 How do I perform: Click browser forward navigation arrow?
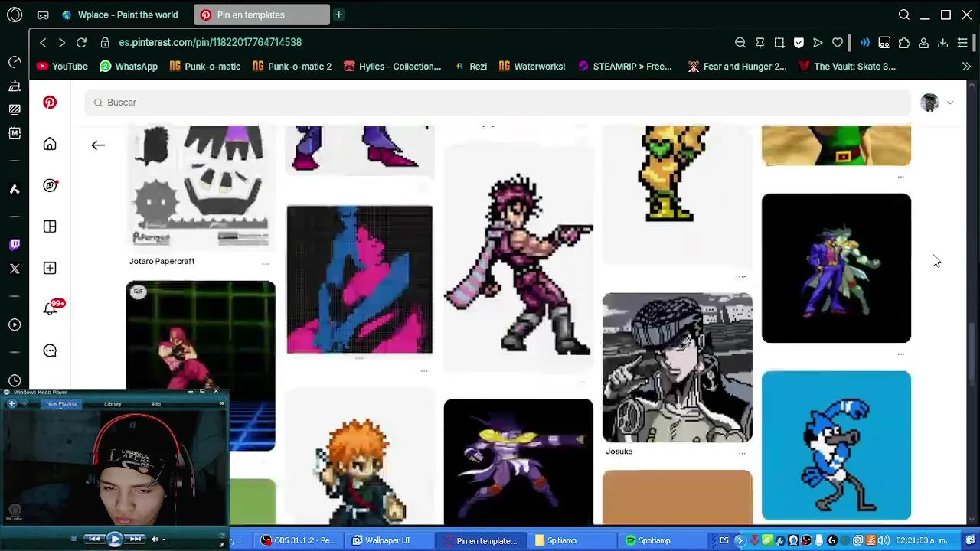(62, 42)
